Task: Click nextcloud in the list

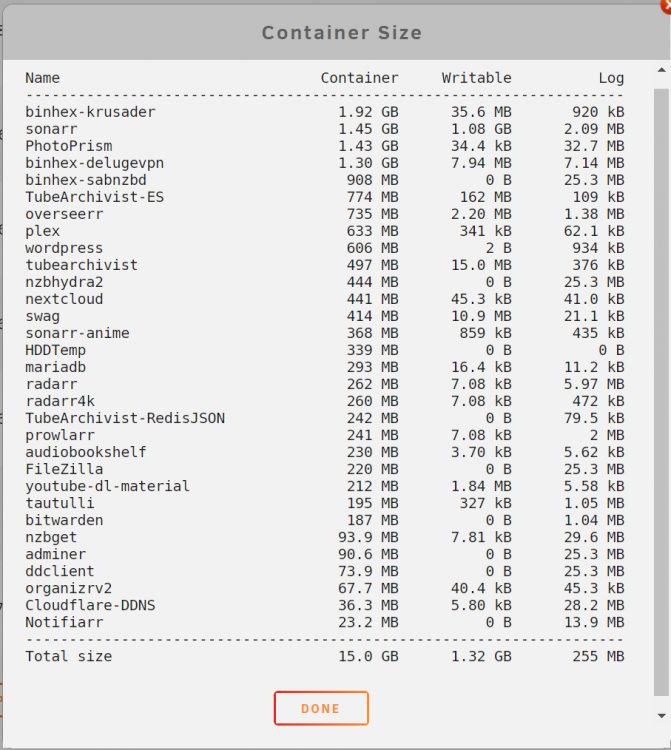Action: click(x=64, y=299)
